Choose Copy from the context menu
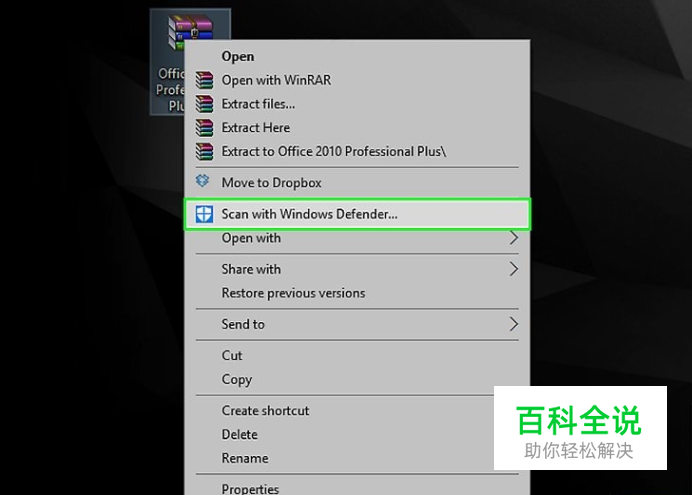The height and width of the screenshot is (495, 692). point(357,379)
